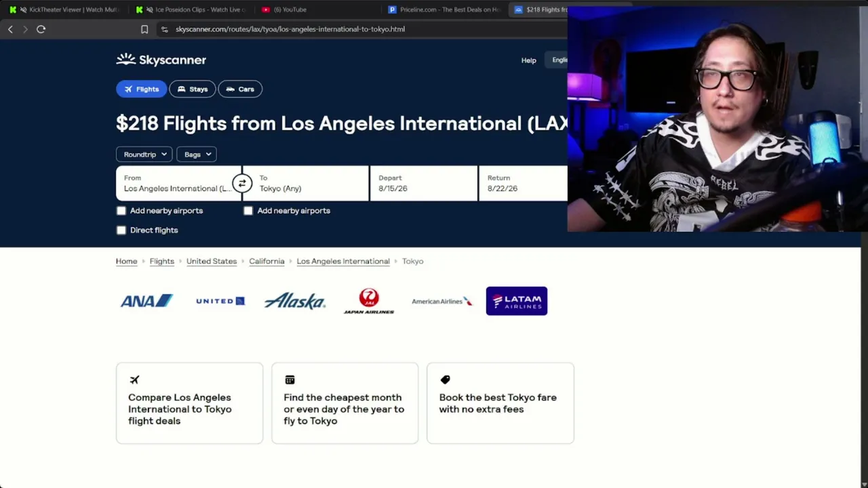Toggle Add nearby airports under To field
The height and width of the screenshot is (488, 868).
pos(248,211)
